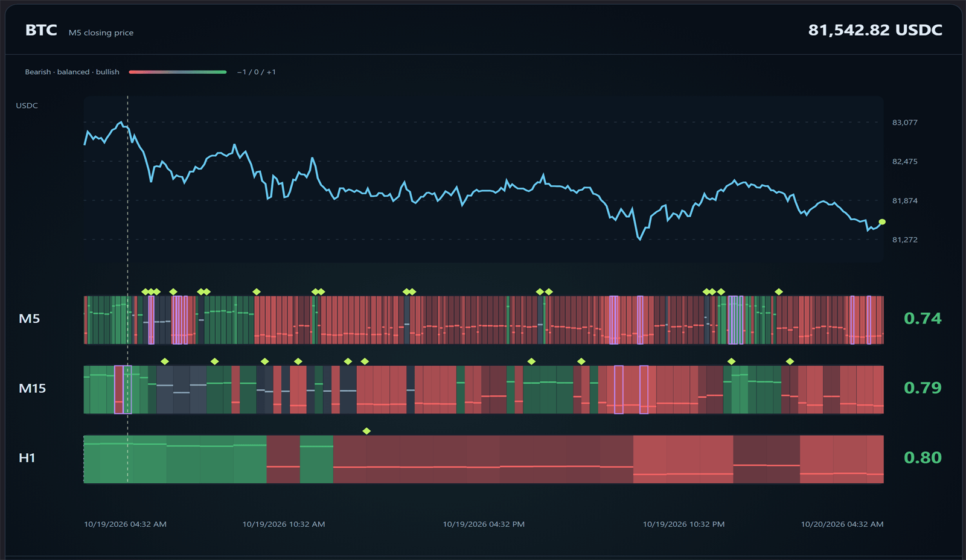Image resolution: width=966 pixels, height=560 pixels.
Task: Click the 10/19/2026 04:32 PM time label
Action: tap(484, 524)
